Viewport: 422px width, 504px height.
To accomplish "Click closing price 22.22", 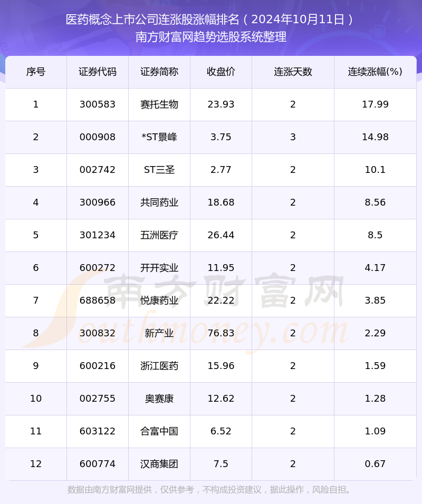I will [221, 301].
